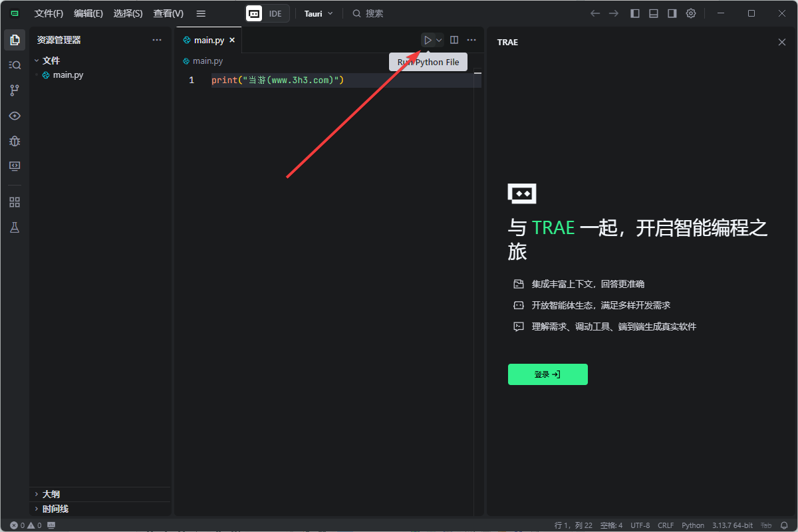
Task: Navigate back with the left arrow
Action: 595,13
